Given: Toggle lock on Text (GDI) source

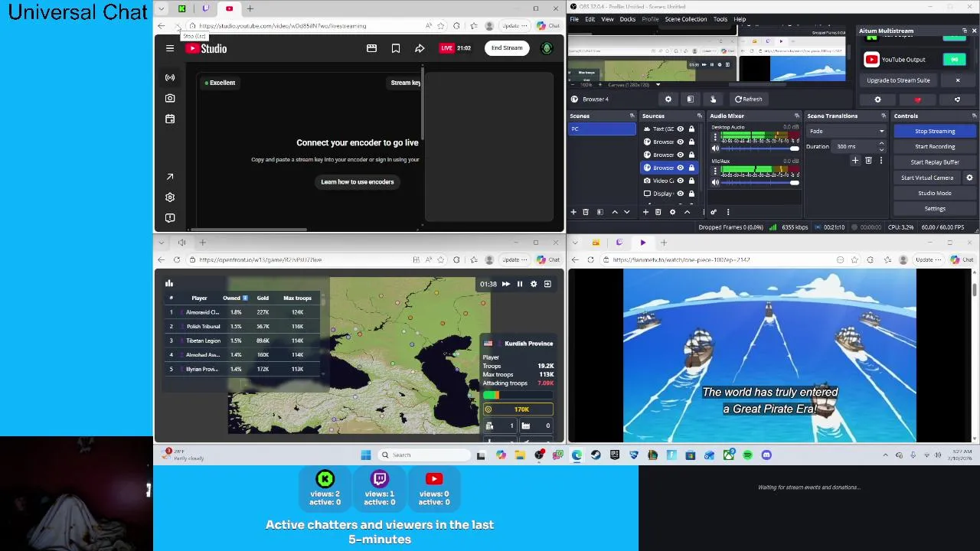Looking at the screenshot, I should (691, 129).
